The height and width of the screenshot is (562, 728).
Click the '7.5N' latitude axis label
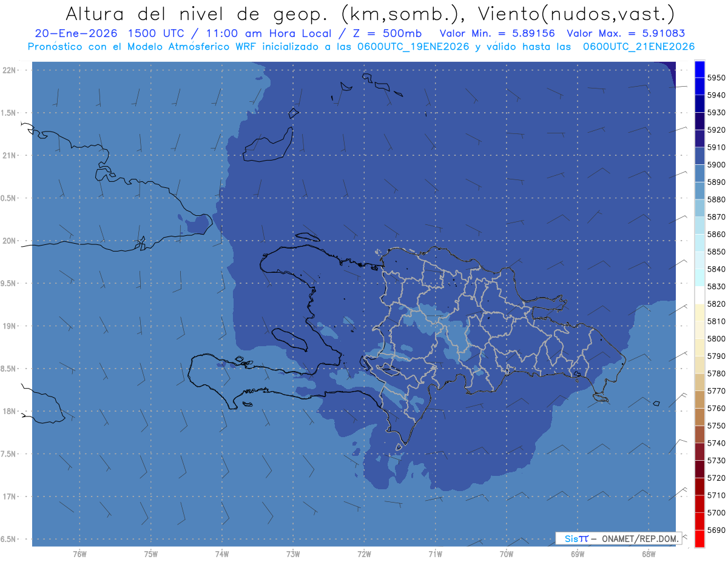[9, 454]
